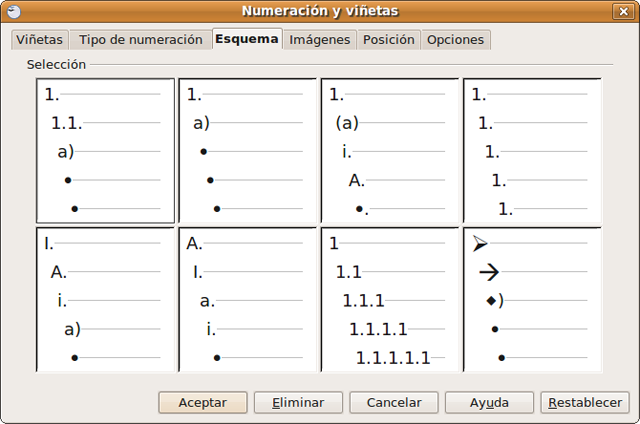
Task: Pick the all-numeric 1. outline thumbnail
Action: pos(532,151)
